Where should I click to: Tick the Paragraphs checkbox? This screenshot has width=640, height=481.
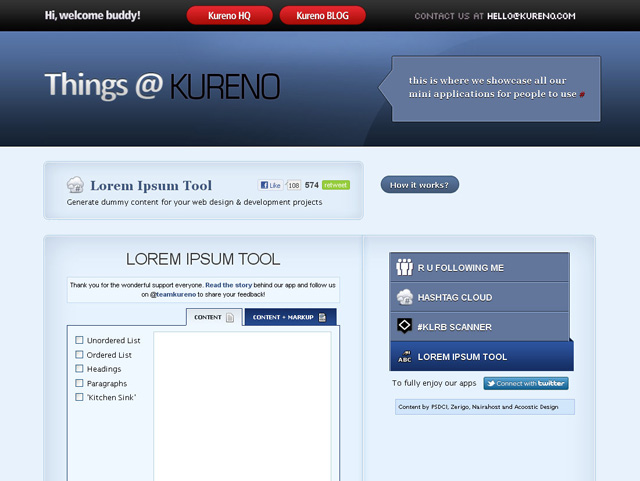[x=79, y=383]
